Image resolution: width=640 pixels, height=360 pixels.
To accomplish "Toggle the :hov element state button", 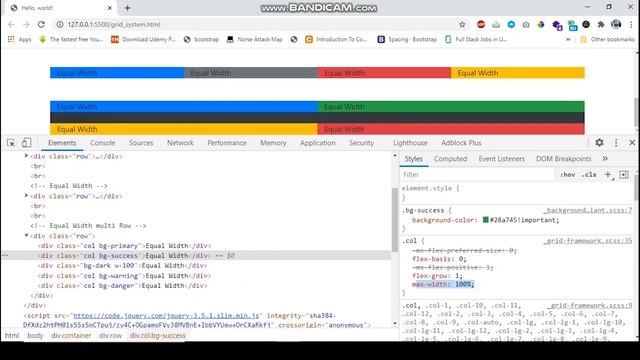I will pos(568,175).
